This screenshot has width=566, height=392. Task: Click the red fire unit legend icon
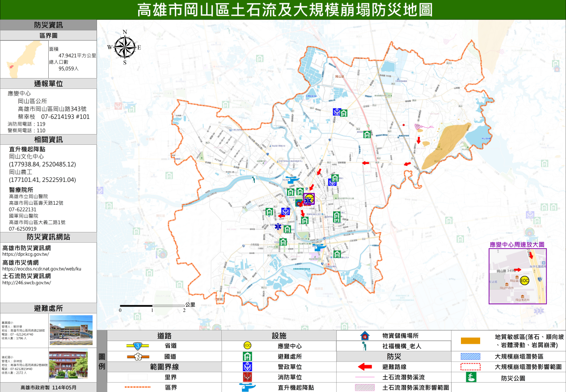click(247, 377)
